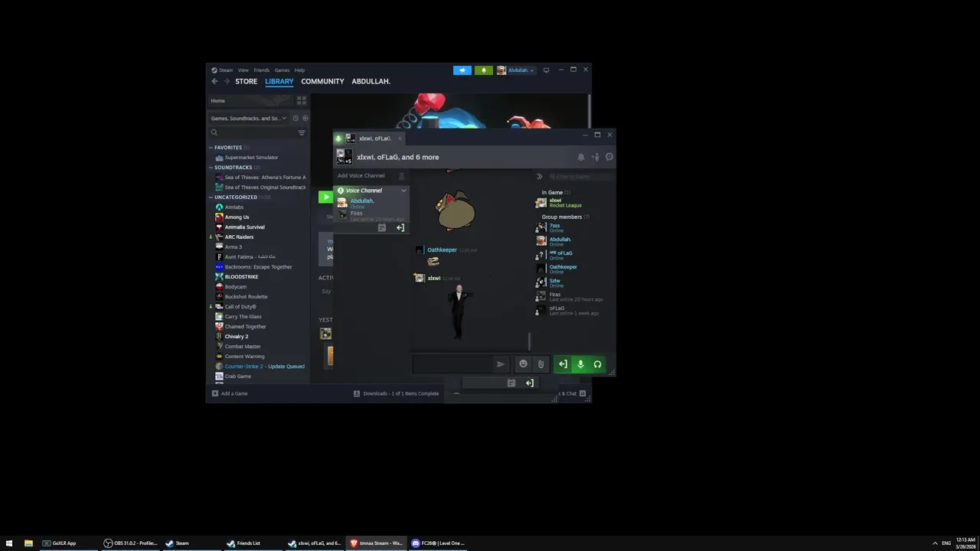Open the Help menu
The height and width of the screenshot is (551, 980).
pyautogui.click(x=299, y=70)
